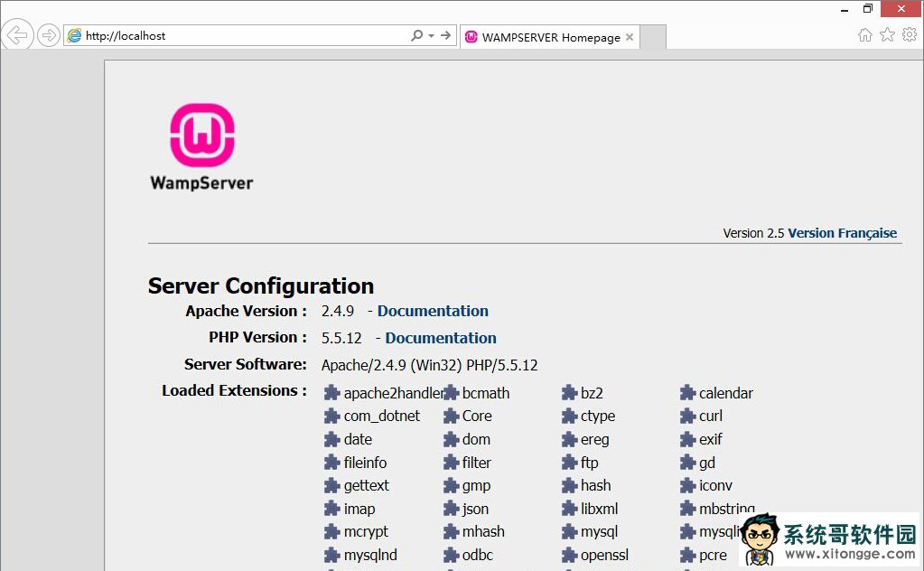Click the search magnifier in address bar
The image size is (924, 571).
click(416, 36)
